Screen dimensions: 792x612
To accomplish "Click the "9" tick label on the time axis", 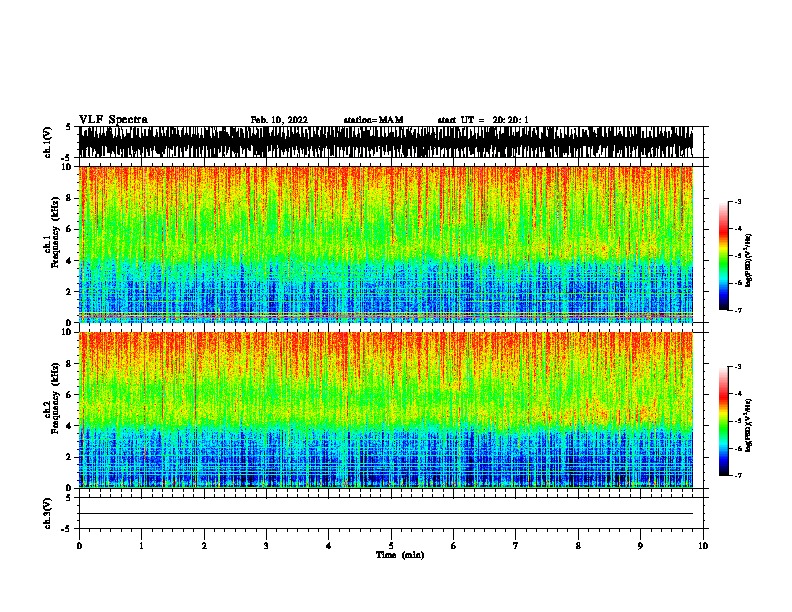I will [640, 546].
